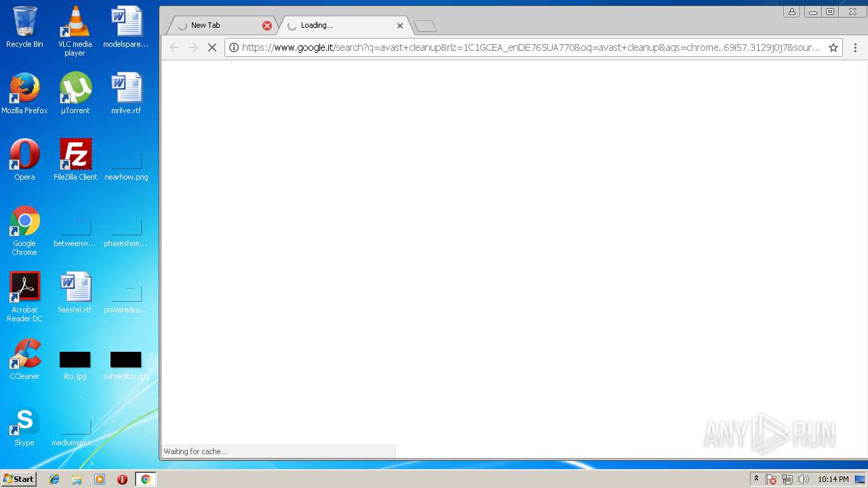Screen dimensions: 868x488
Task: Select the poweredcu... desktop file
Action: tap(125, 300)
